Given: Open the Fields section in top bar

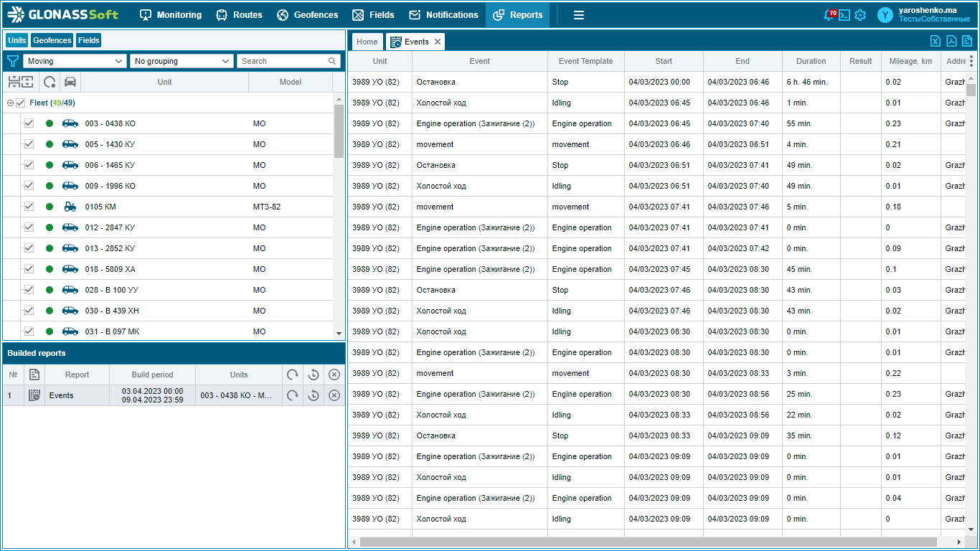Looking at the screenshot, I should coord(373,15).
